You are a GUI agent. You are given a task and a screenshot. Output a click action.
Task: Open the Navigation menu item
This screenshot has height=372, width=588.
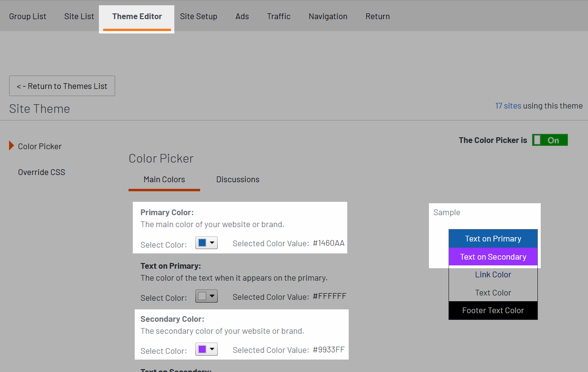point(328,16)
